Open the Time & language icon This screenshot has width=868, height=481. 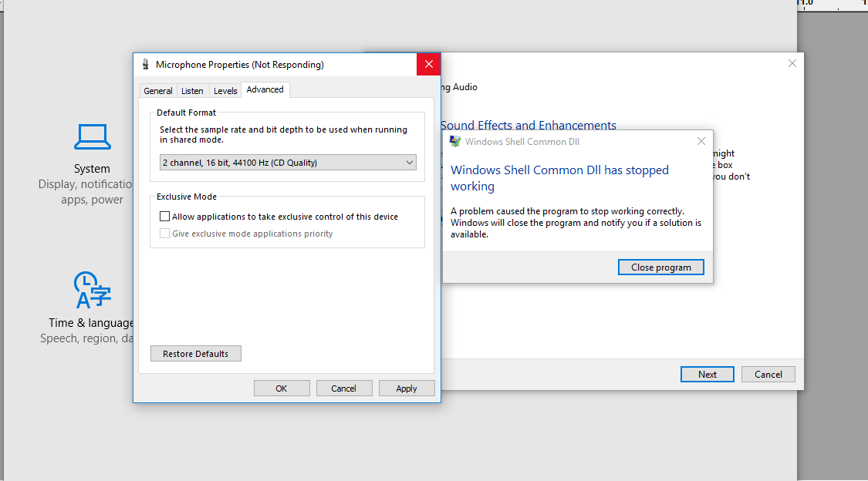pyautogui.click(x=93, y=290)
